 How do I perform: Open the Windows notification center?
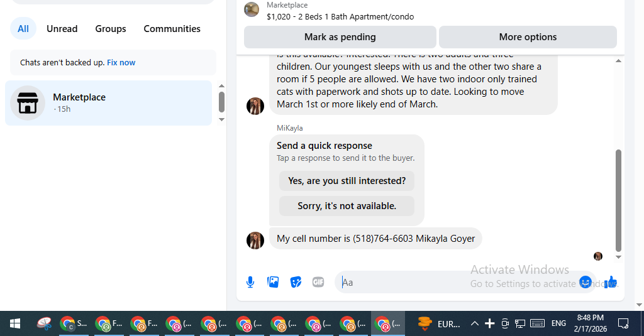point(623,323)
